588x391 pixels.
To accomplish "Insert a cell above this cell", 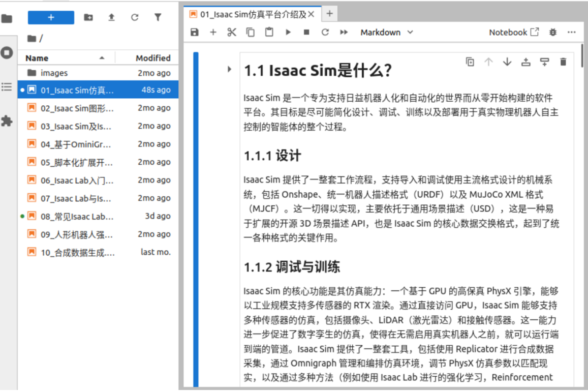I will click(x=526, y=62).
